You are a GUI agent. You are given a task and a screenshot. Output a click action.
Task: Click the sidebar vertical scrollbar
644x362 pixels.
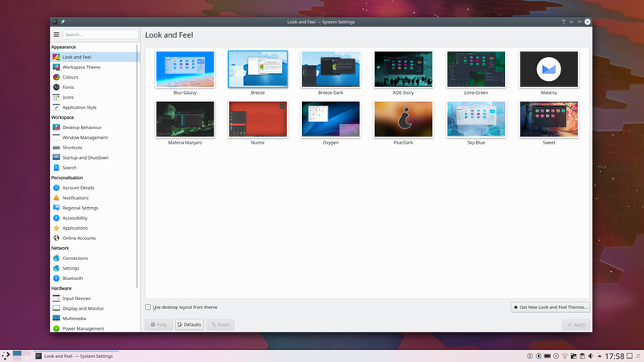[137, 166]
